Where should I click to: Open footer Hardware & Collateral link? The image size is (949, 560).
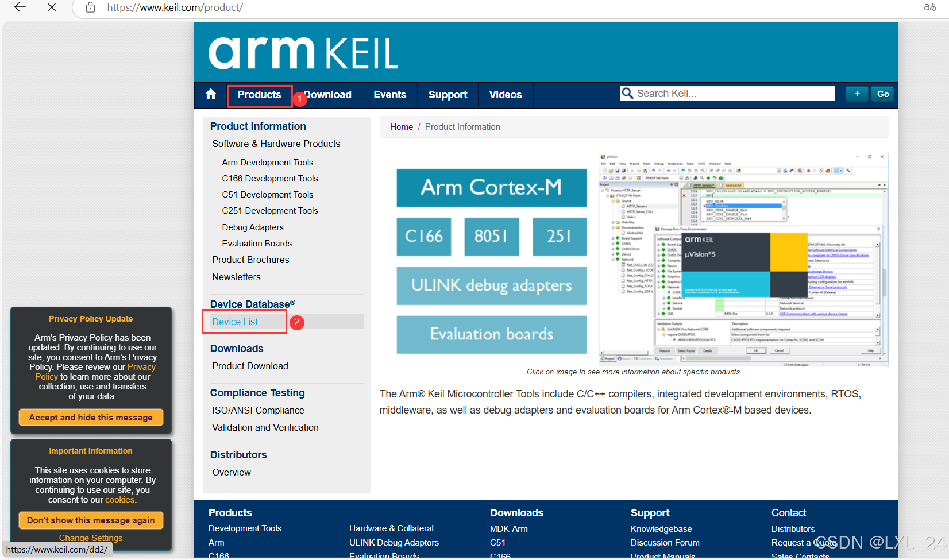click(391, 528)
